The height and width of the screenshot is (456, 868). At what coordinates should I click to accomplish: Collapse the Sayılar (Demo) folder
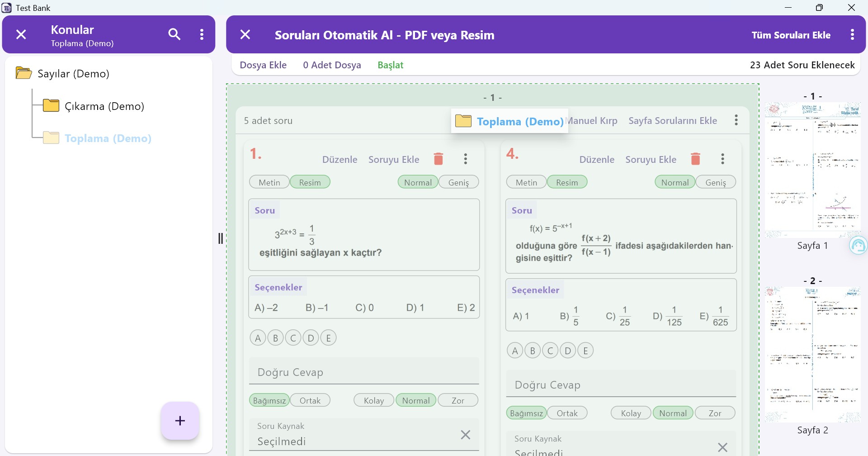[24, 73]
